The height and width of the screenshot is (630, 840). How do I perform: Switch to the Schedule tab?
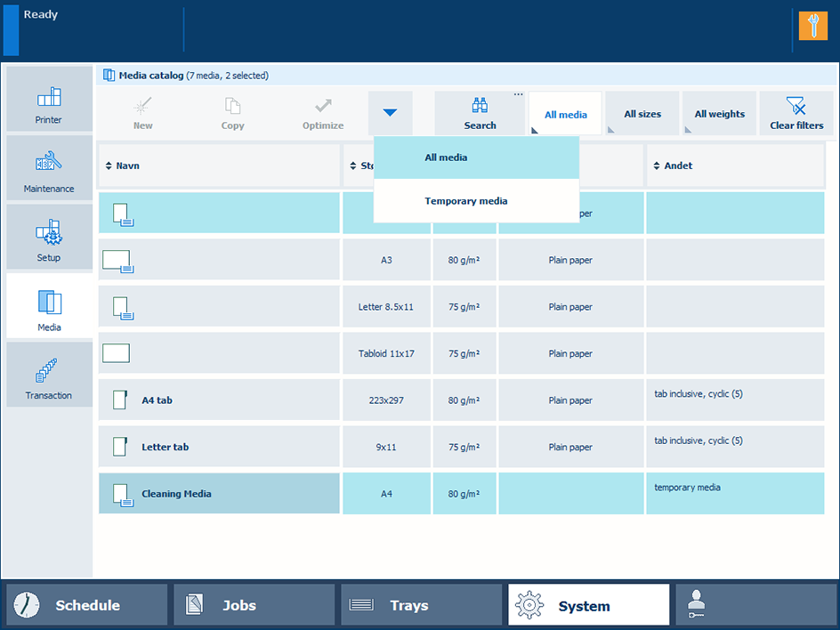click(x=86, y=605)
